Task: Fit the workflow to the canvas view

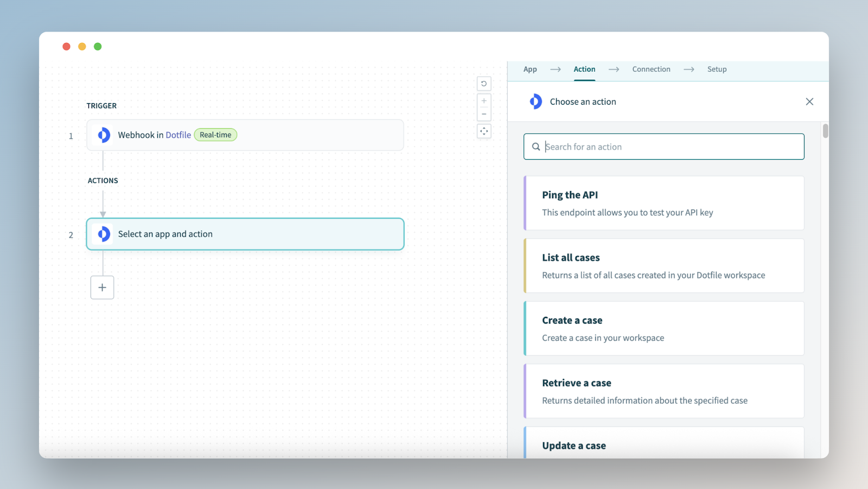Action: coord(484,131)
